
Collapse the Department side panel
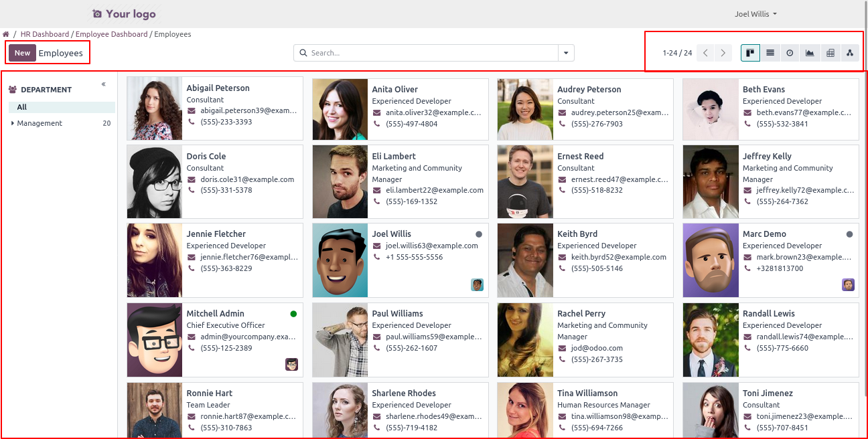(x=104, y=84)
